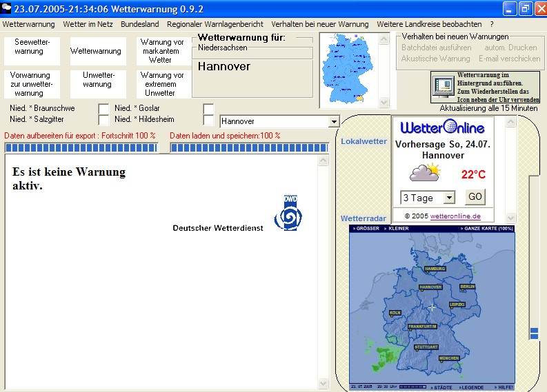
Task: Click the Berlin marker on radar map
Action: (x=468, y=286)
